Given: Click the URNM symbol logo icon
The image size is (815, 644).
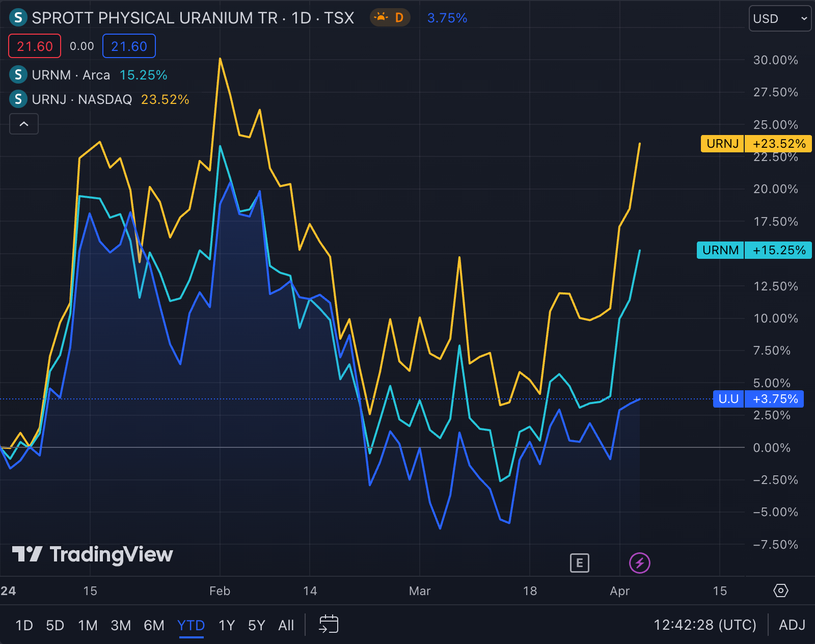Looking at the screenshot, I should 18,75.
